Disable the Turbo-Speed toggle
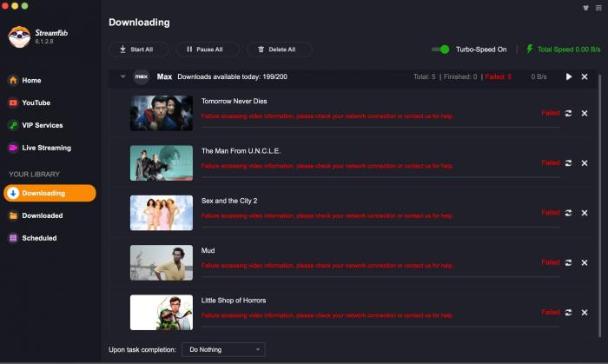 coord(441,50)
